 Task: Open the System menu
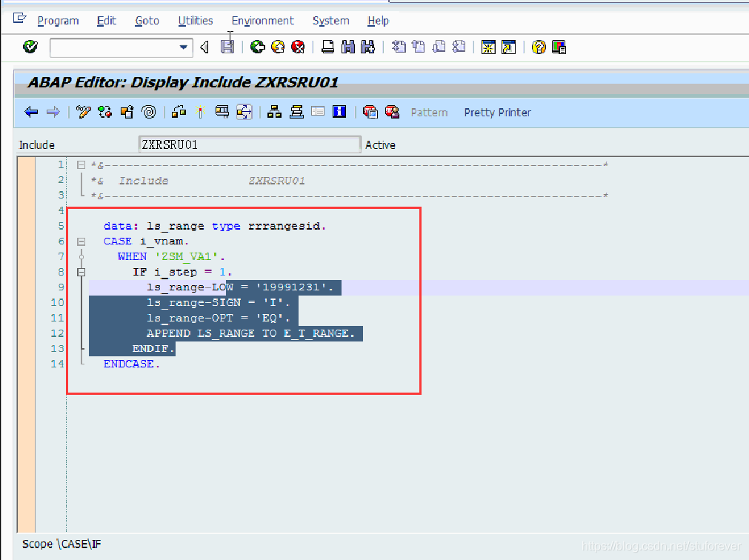tap(331, 21)
